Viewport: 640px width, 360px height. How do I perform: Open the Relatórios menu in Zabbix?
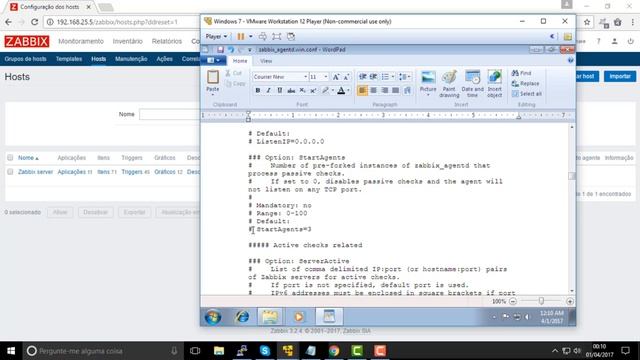[167, 41]
